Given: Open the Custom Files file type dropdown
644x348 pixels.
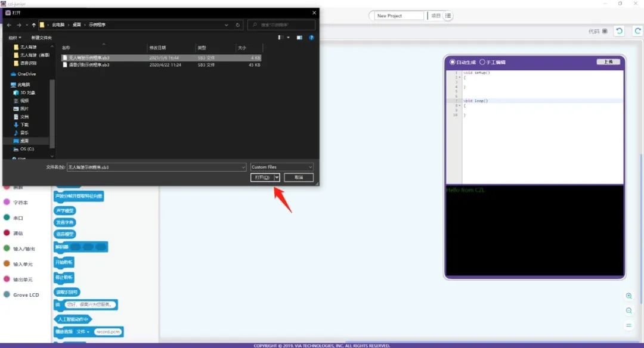Looking at the screenshot, I should click(281, 167).
